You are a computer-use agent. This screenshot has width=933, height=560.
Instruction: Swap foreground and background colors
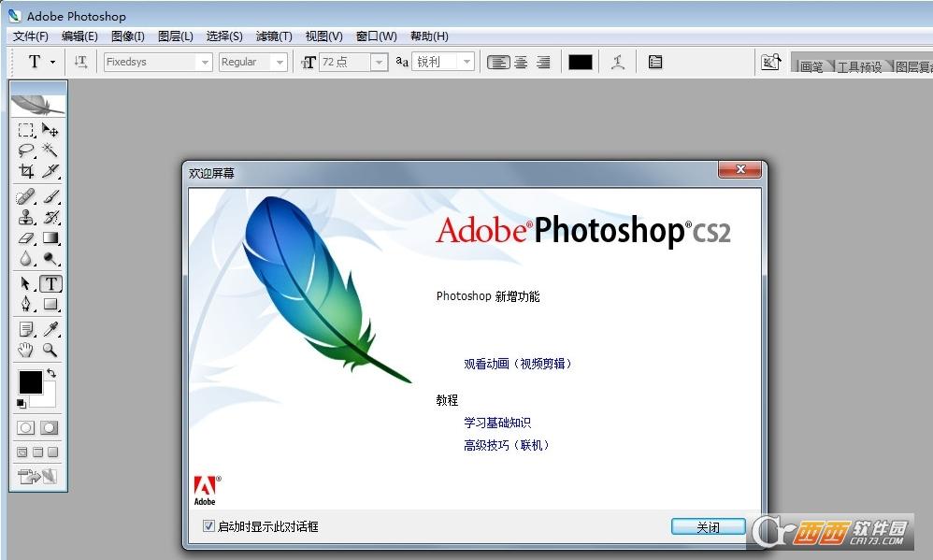(51, 373)
